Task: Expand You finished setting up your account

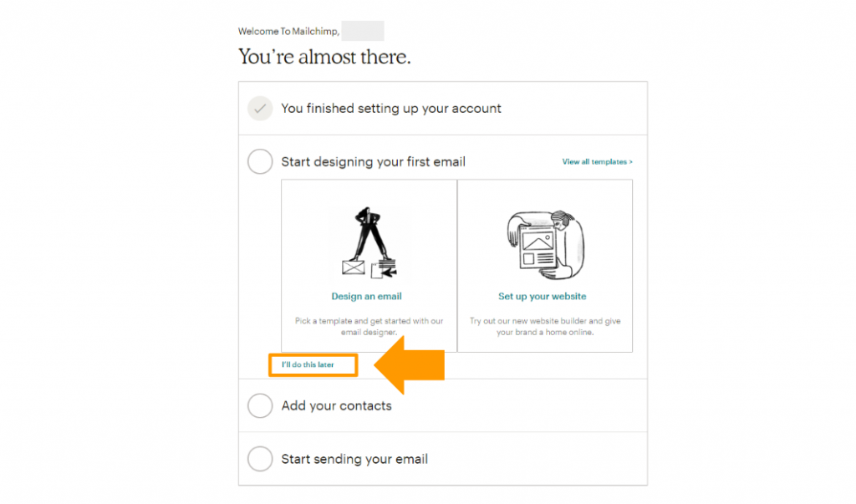Action: [391, 109]
